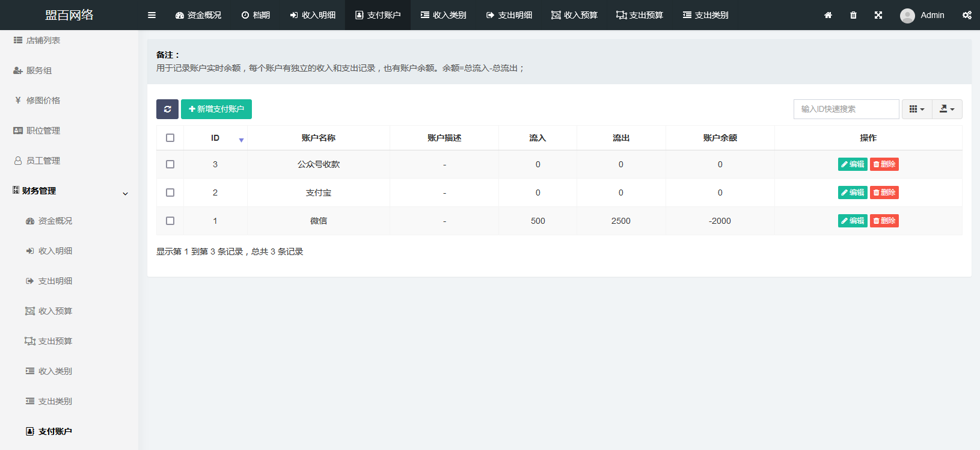Open the 支出预算 top navigation tab
The height and width of the screenshot is (450, 980).
[639, 15]
